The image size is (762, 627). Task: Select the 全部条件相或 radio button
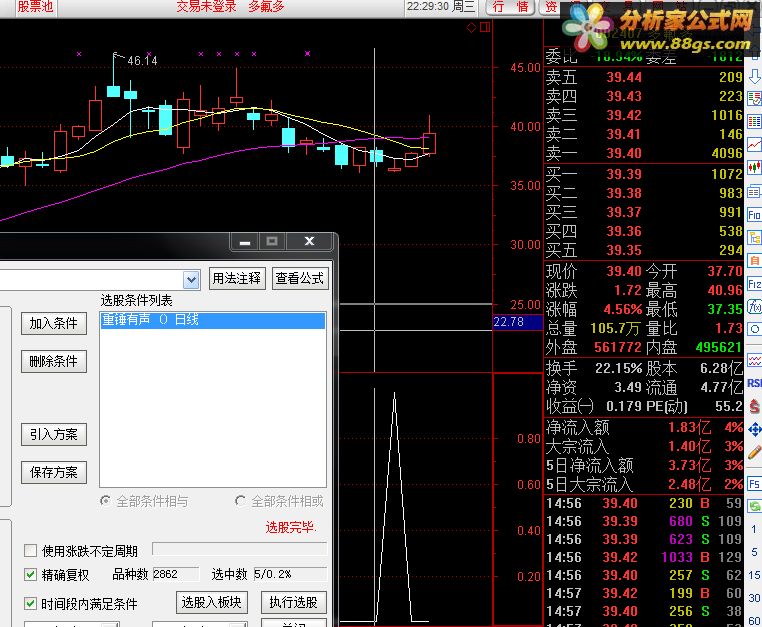240,500
